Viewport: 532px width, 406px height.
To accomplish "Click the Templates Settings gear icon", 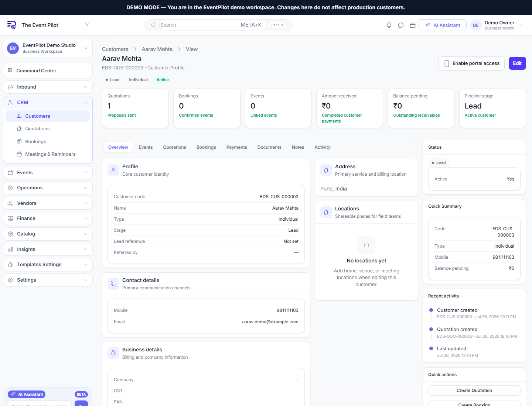I will point(10,265).
